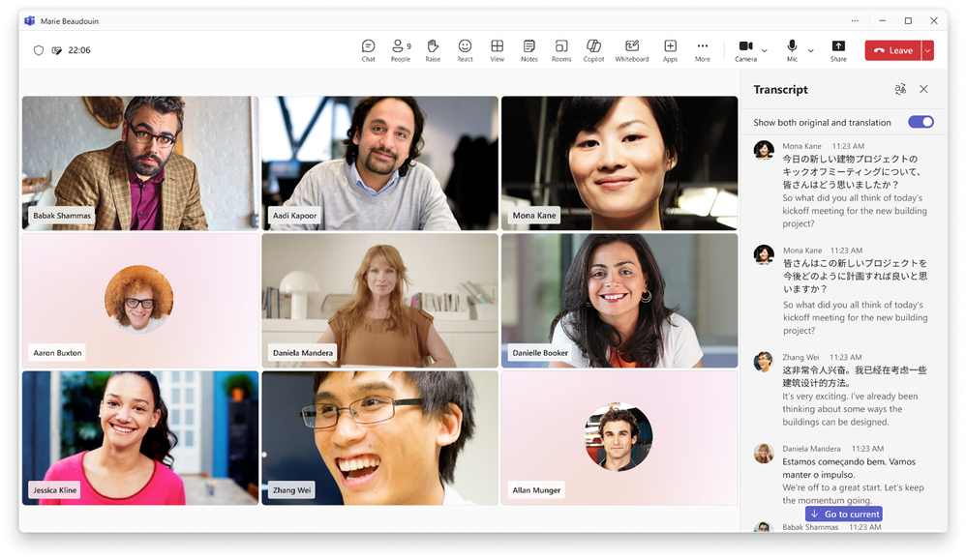
Task: Open breakout Rooms
Action: tap(561, 50)
